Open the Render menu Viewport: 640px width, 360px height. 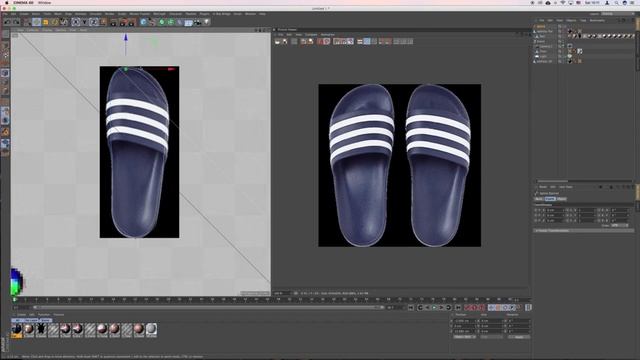(109, 14)
